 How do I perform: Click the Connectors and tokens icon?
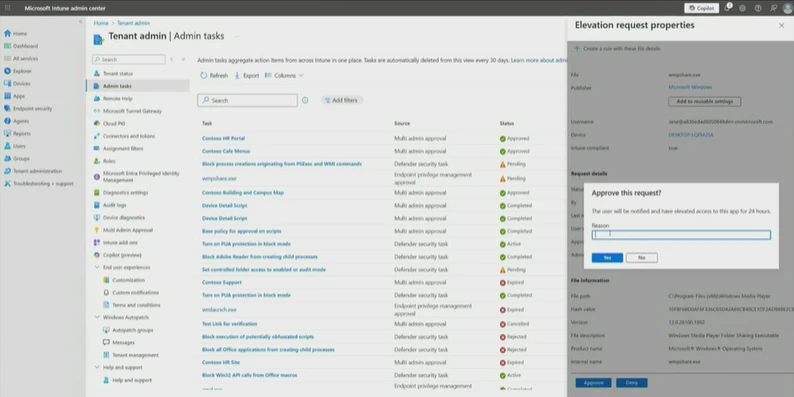click(97, 136)
